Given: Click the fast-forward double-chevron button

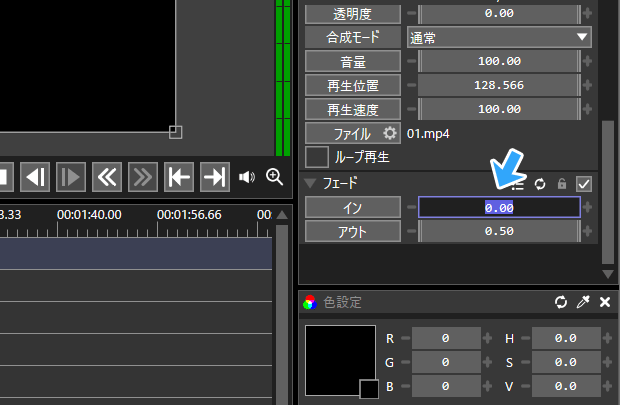Looking at the screenshot, I should click(x=143, y=177).
